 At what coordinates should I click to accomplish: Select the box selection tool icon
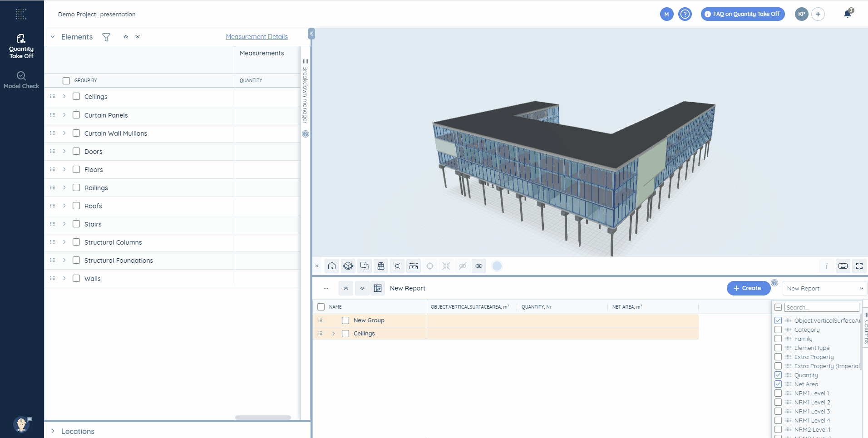(365, 266)
